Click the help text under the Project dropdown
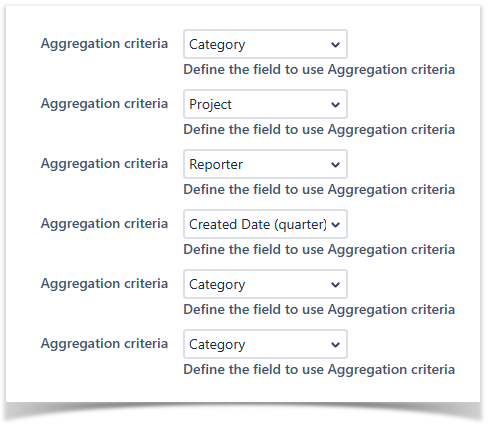This screenshot has width=494, height=431. (x=322, y=130)
